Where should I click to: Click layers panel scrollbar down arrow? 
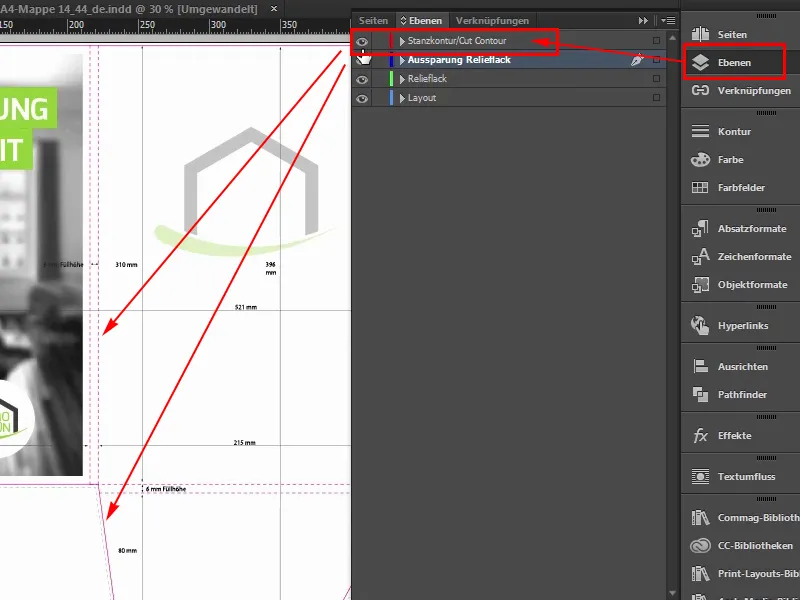tap(672, 593)
